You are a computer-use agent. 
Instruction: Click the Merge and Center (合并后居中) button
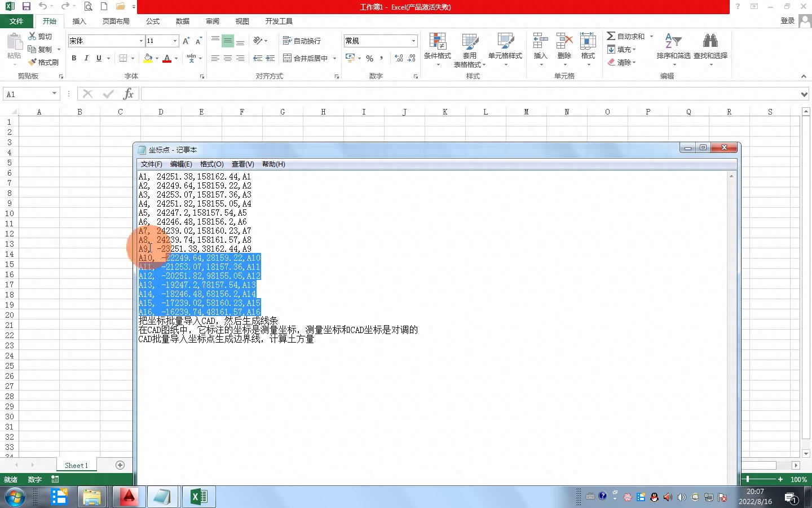click(x=306, y=58)
